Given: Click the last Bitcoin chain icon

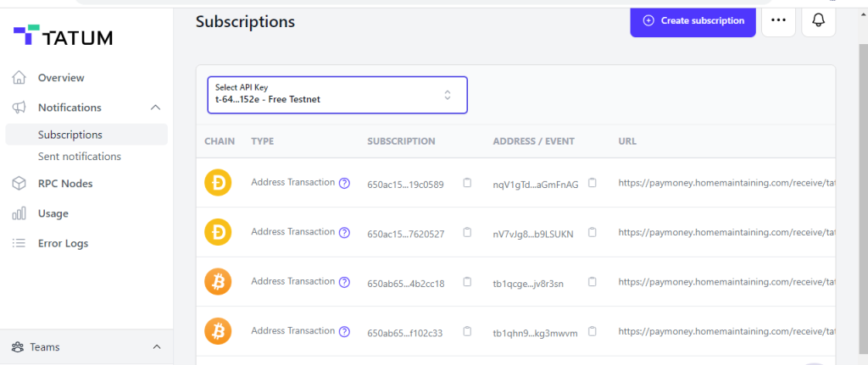Looking at the screenshot, I should coord(219,332).
